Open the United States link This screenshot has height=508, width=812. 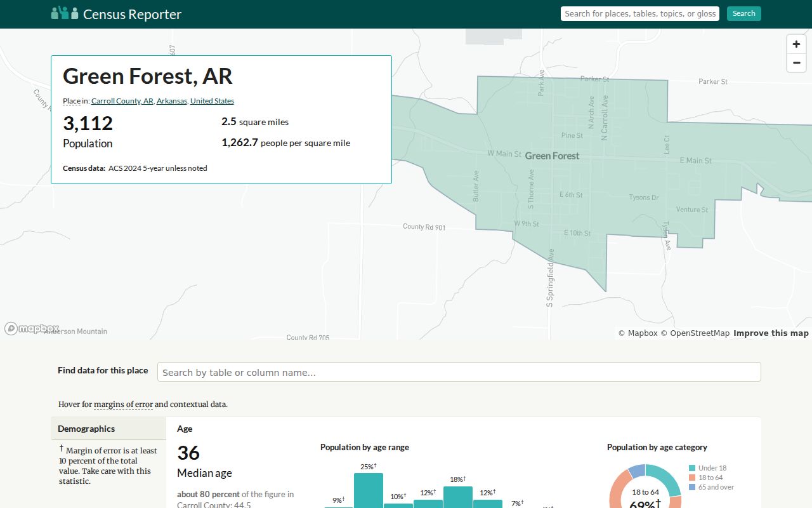click(x=212, y=101)
